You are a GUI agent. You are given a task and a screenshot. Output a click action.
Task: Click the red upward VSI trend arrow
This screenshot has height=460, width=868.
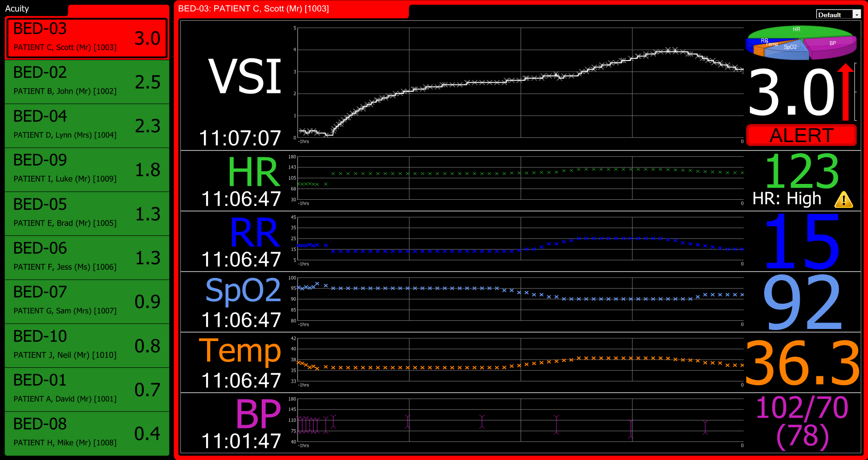pyautogui.click(x=845, y=92)
